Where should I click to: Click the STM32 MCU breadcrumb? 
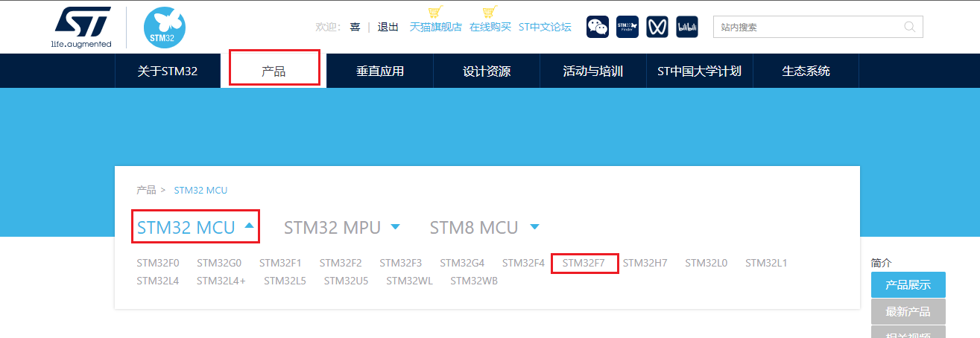click(x=200, y=190)
